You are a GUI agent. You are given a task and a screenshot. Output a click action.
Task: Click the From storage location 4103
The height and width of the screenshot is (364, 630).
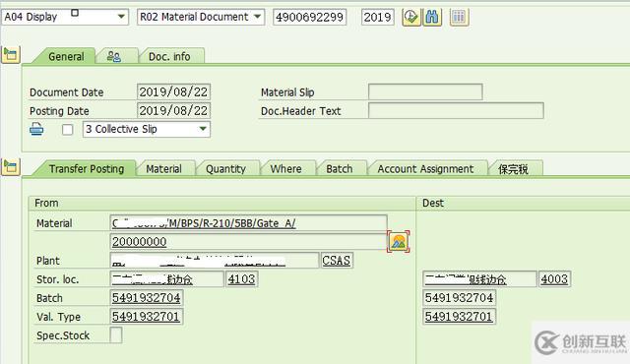tap(241, 279)
